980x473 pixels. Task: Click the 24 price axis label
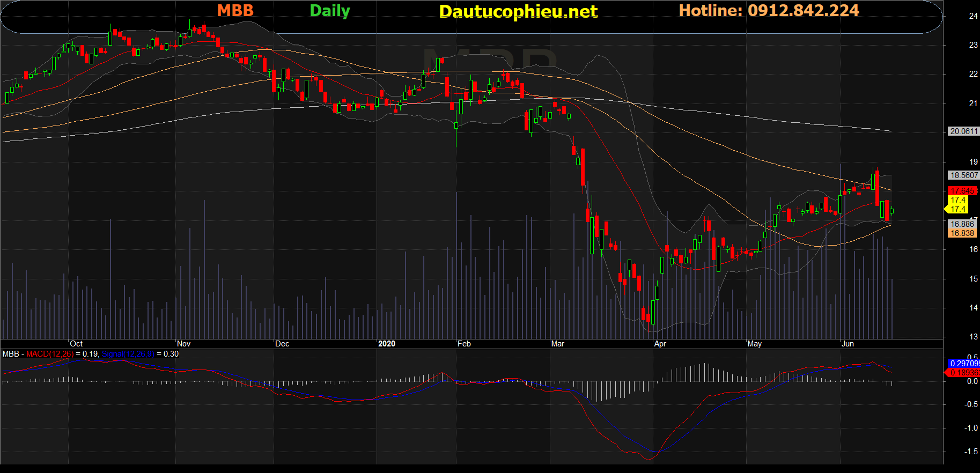pos(973,16)
